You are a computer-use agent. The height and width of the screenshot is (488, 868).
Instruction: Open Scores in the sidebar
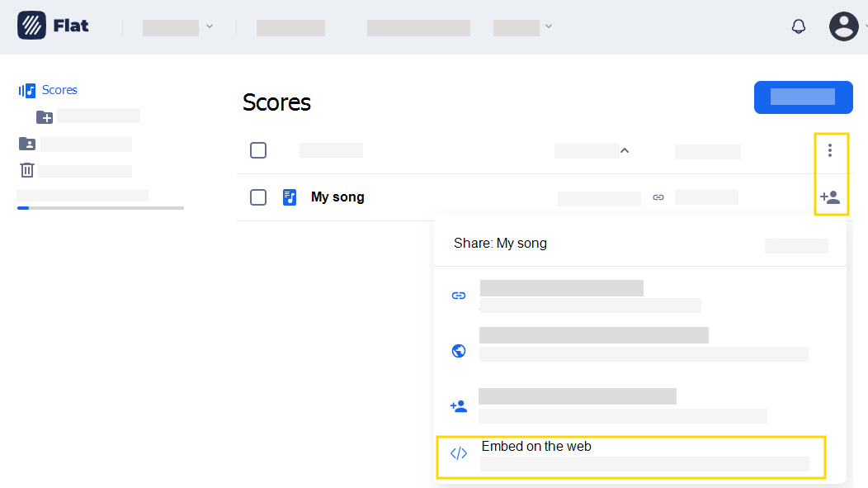[x=59, y=90]
